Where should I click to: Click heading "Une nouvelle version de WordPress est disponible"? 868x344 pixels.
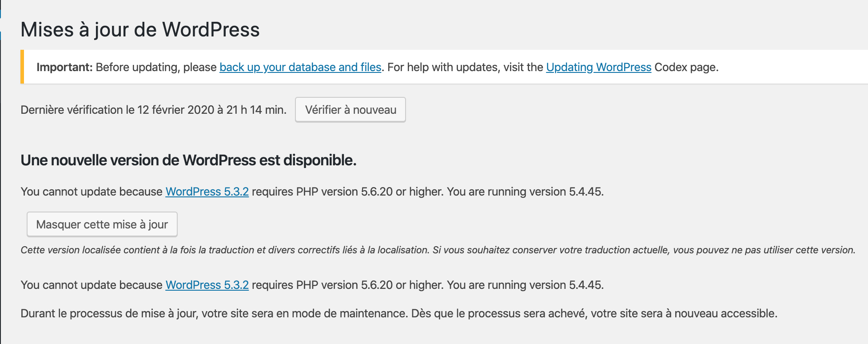click(x=188, y=160)
